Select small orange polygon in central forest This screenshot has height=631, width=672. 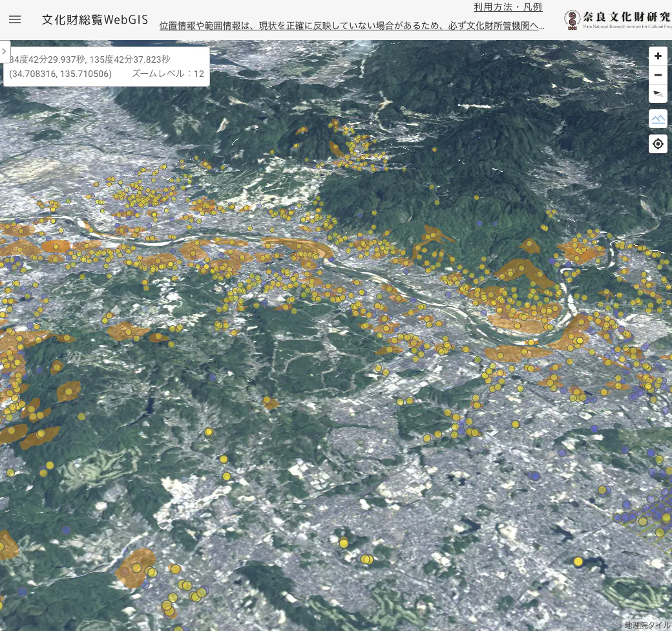[269, 403]
